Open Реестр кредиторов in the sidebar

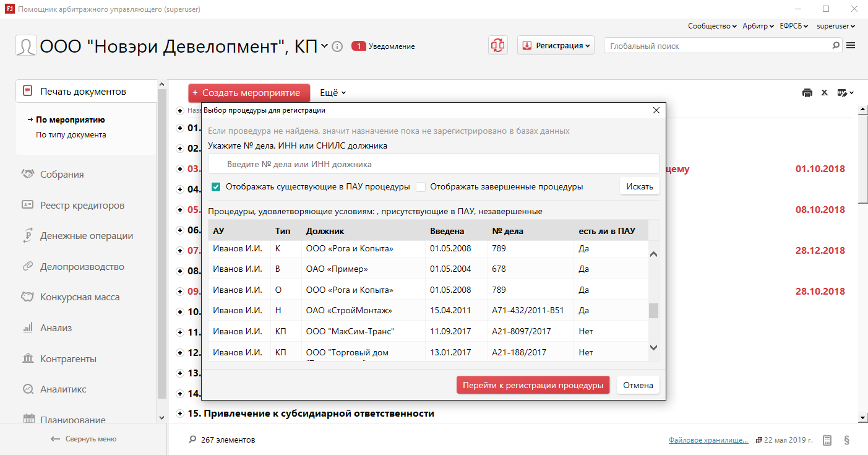pos(82,206)
